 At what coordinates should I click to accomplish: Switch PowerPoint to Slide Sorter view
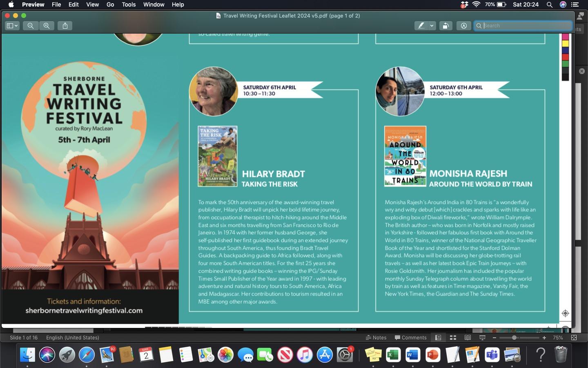point(453,338)
